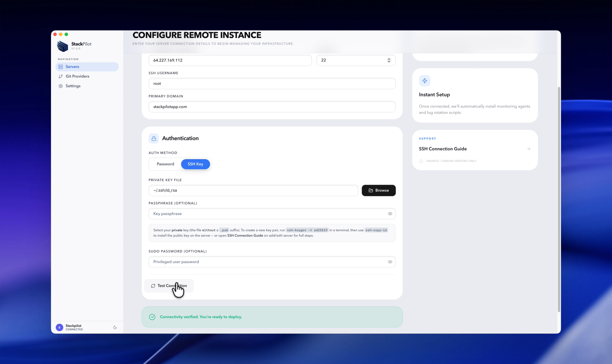Edit the SSH username field
Viewport: 612px width, 364px height.
pos(272,83)
